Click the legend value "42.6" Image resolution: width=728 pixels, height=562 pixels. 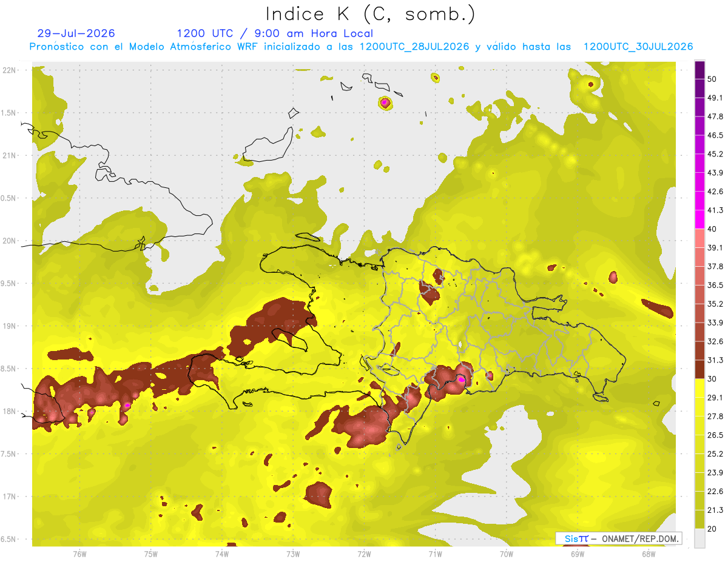(x=715, y=192)
